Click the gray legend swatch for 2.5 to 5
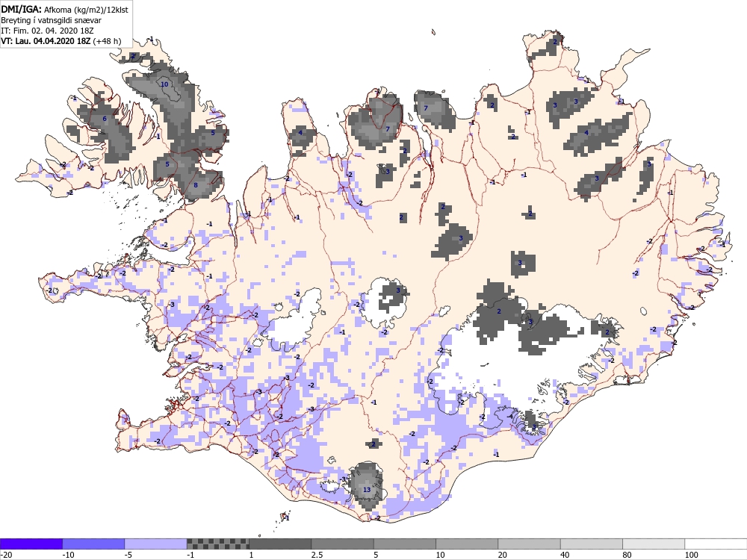747x560 pixels. coord(343,544)
